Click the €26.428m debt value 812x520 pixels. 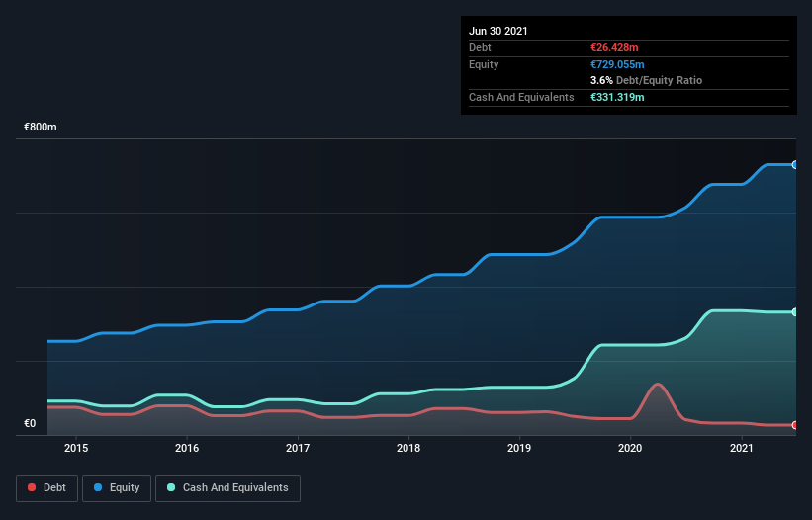click(x=614, y=47)
